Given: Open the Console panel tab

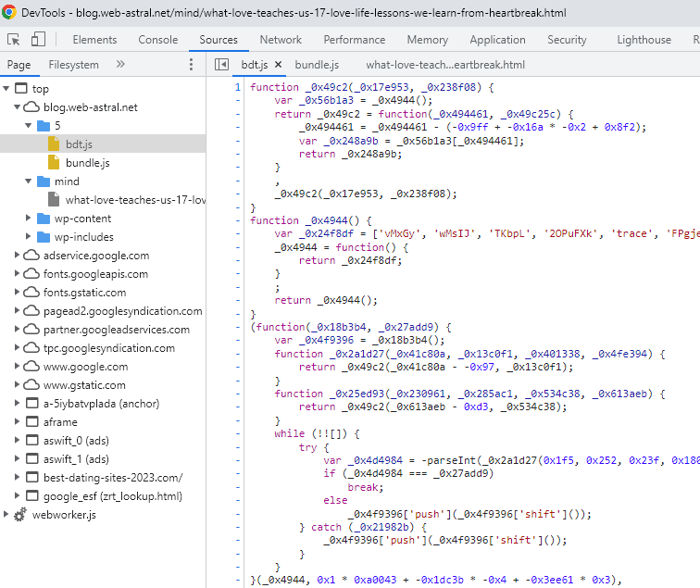Looking at the screenshot, I should tap(158, 40).
